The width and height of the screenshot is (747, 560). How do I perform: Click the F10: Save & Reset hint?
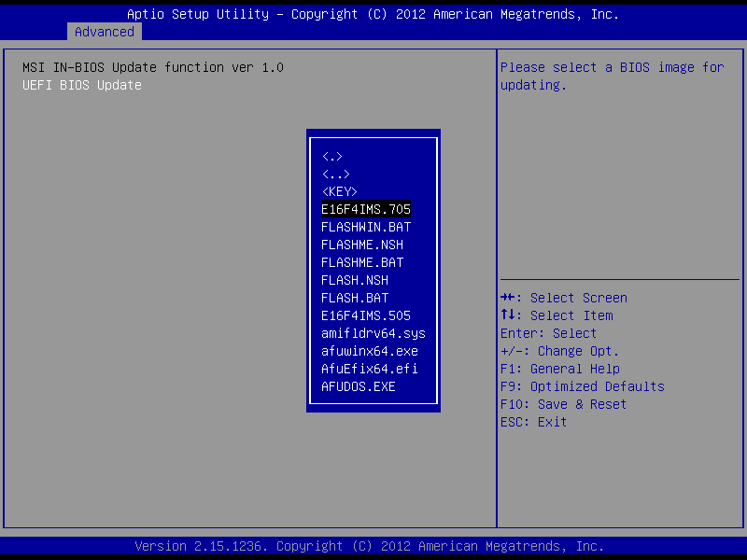(x=563, y=404)
